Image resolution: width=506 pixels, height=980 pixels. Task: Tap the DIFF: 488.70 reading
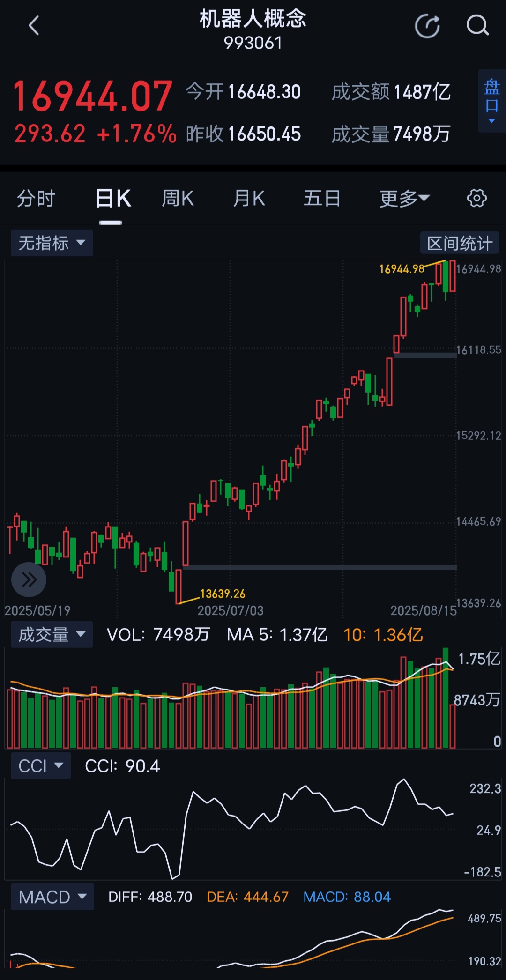[x=150, y=897]
